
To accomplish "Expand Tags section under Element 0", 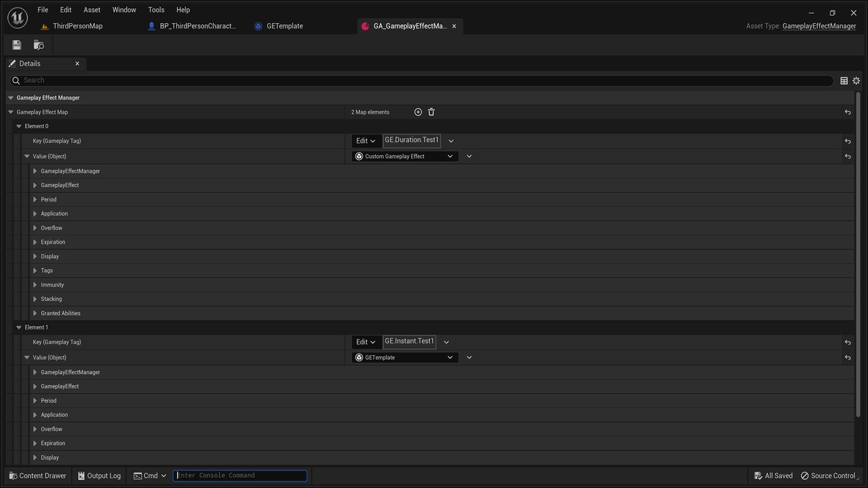I will point(35,270).
